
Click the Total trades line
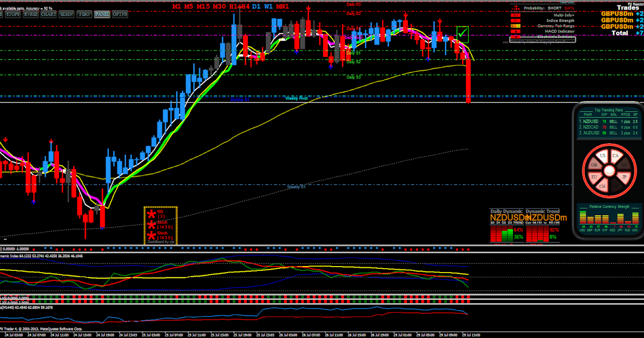(x=627, y=33)
